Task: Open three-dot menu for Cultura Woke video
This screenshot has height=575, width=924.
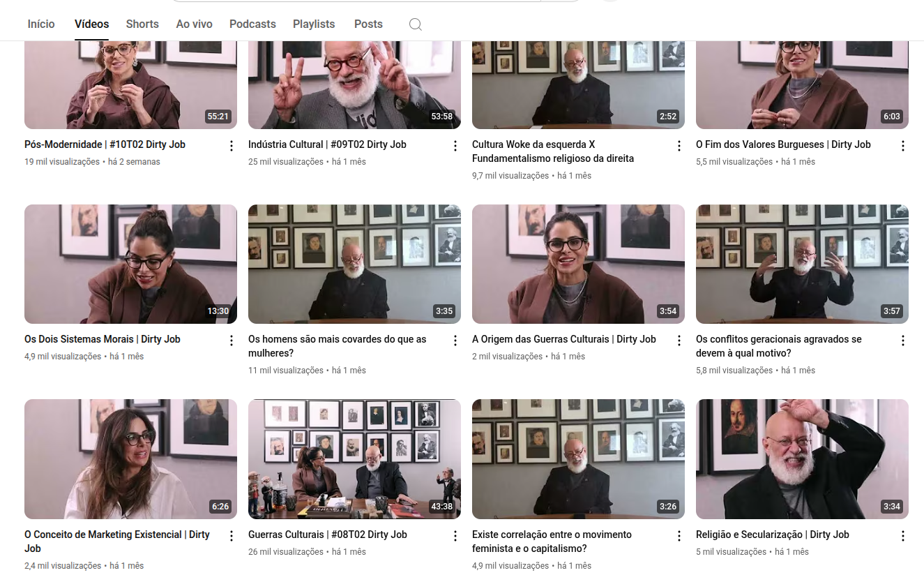Action: (x=679, y=146)
